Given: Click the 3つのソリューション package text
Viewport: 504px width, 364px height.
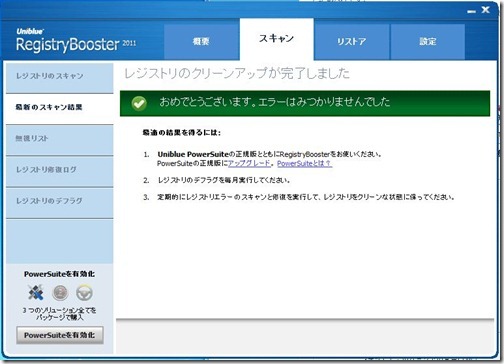Looking at the screenshot, I should 59,314.
